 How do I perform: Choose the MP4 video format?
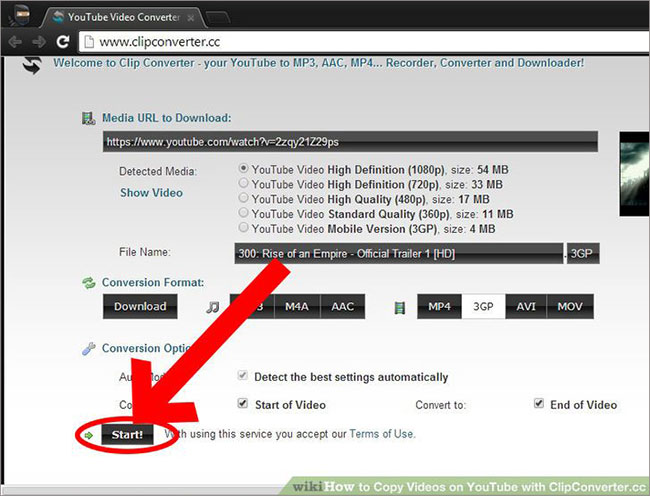439,306
